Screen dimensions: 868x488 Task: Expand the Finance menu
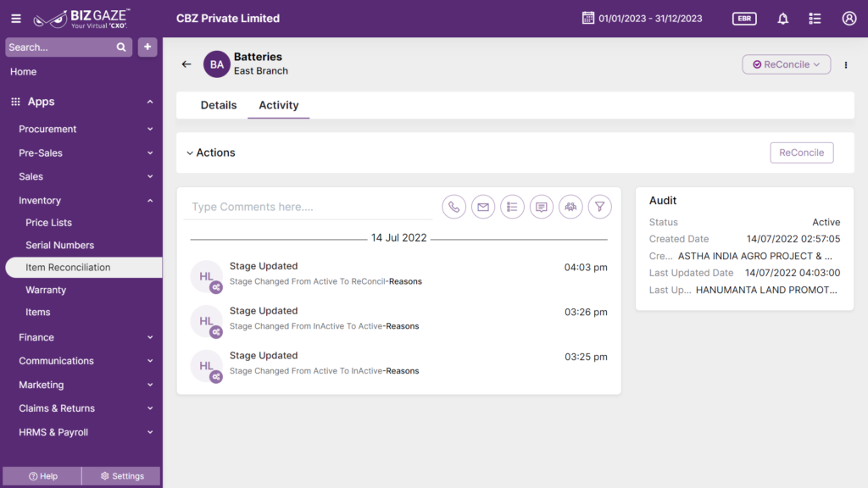click(x=150, y=337)
